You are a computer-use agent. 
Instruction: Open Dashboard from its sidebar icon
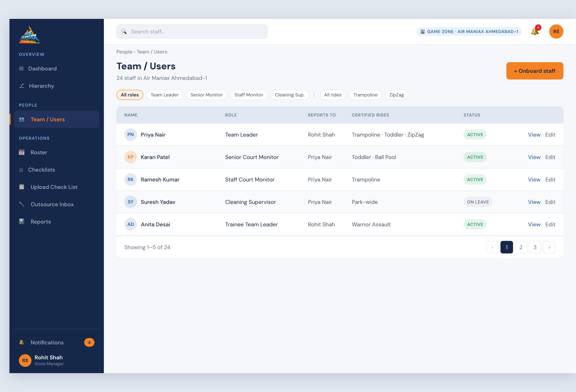[x=21, y=68]
